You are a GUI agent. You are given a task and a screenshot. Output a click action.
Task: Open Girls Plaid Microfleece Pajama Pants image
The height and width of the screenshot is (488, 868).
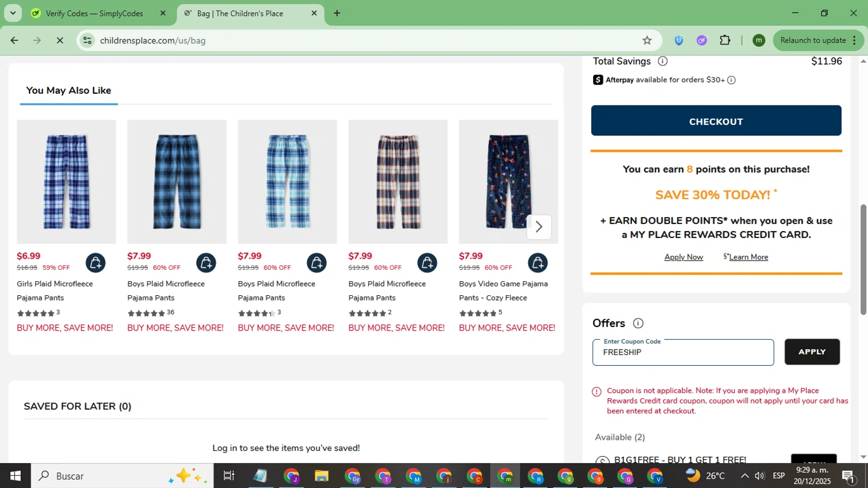67,182
